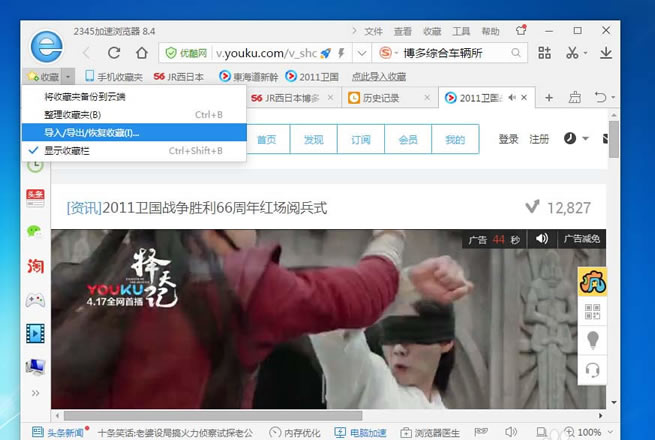The height and width of the screenshot is (440, 655).
Task: Open the Taobao sidebar icon
Action: point(35,266)
